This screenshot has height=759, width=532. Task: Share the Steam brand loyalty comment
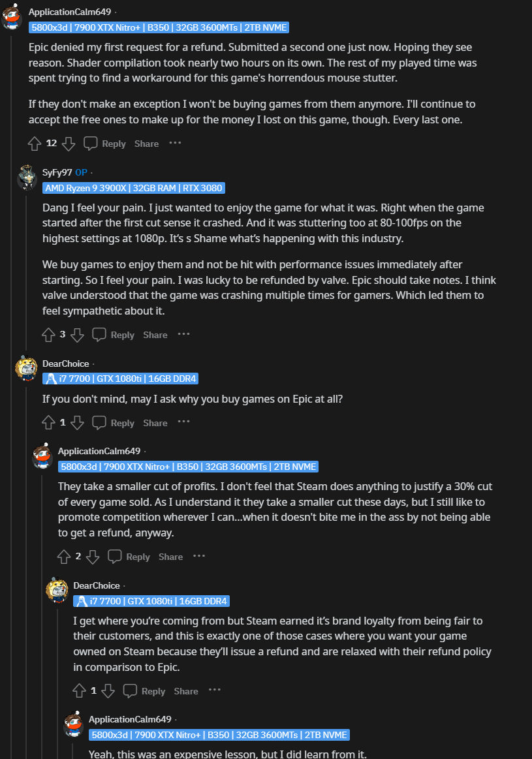[x=186, y=691]
